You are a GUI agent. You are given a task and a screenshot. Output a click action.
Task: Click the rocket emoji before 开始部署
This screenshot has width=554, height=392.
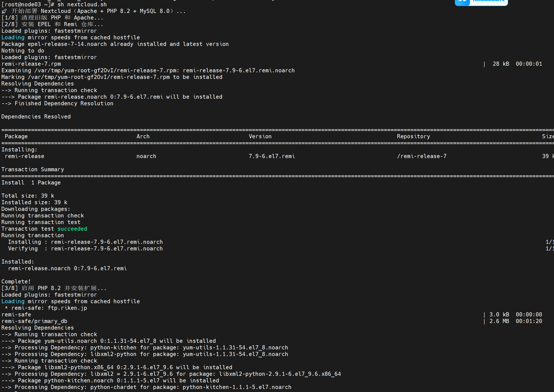click(4, 11)
